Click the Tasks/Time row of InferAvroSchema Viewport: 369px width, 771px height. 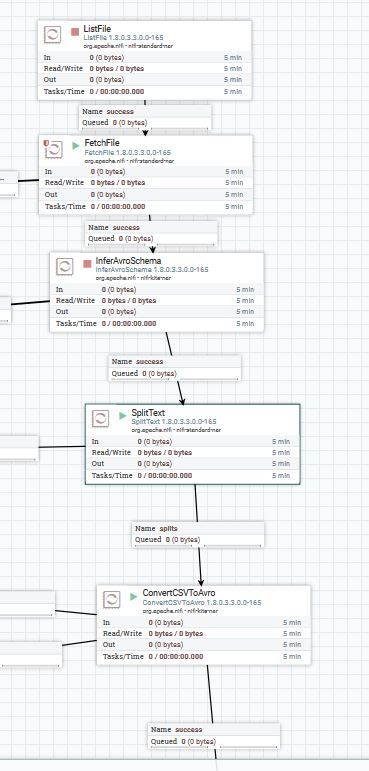pyautogui.click(x=156, y=324)
